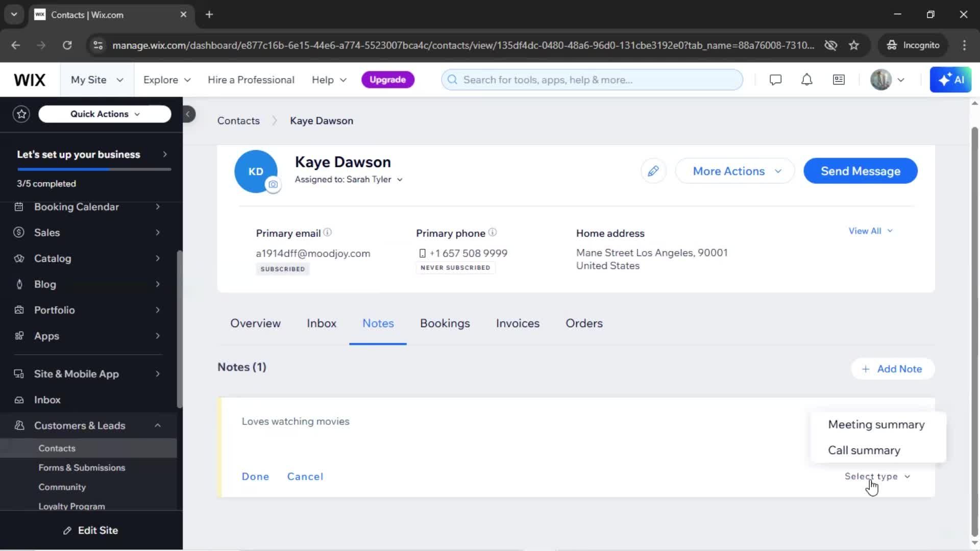This screenshot has width=980, height=551.
Task: Open Community in sidebar
Action: tap(62, 487)
